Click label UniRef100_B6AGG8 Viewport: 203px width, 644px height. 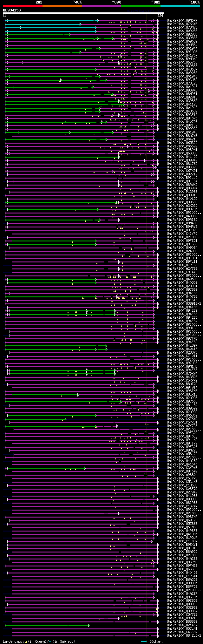click(182, 580)
